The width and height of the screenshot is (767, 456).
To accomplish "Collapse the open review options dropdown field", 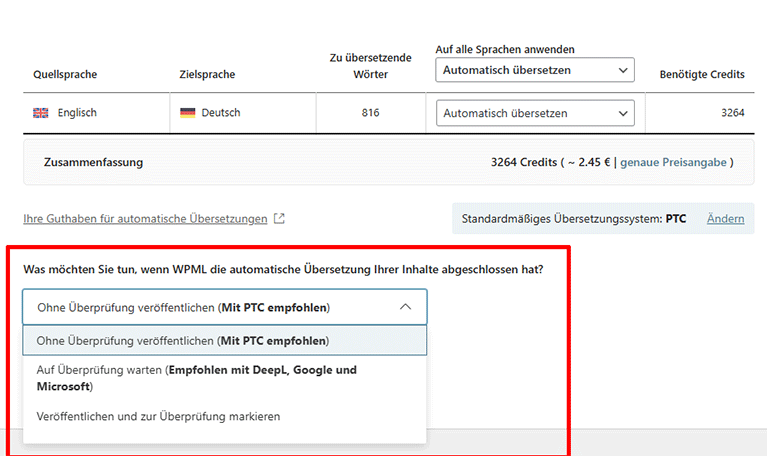I will [x=224, y=307].
